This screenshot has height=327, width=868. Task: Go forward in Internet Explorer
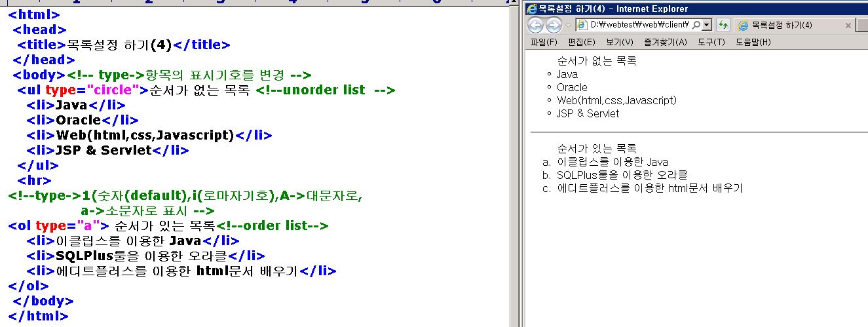(554, 25)
